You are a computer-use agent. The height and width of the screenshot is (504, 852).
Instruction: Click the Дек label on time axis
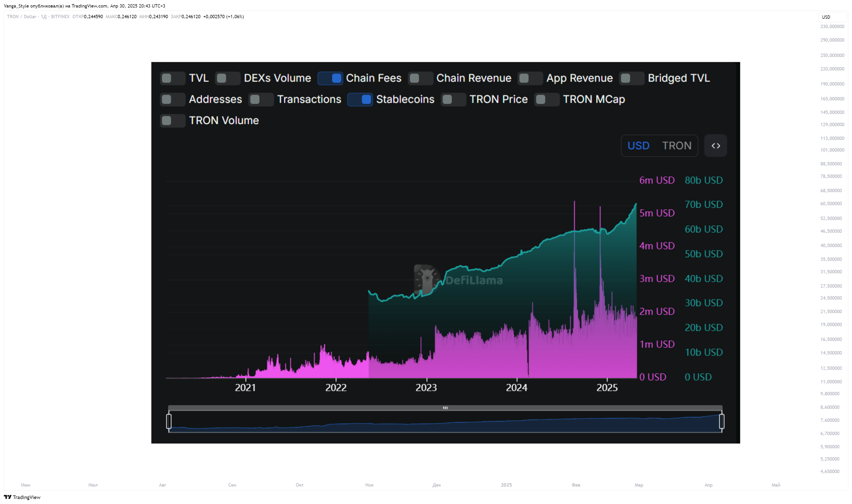436,485
